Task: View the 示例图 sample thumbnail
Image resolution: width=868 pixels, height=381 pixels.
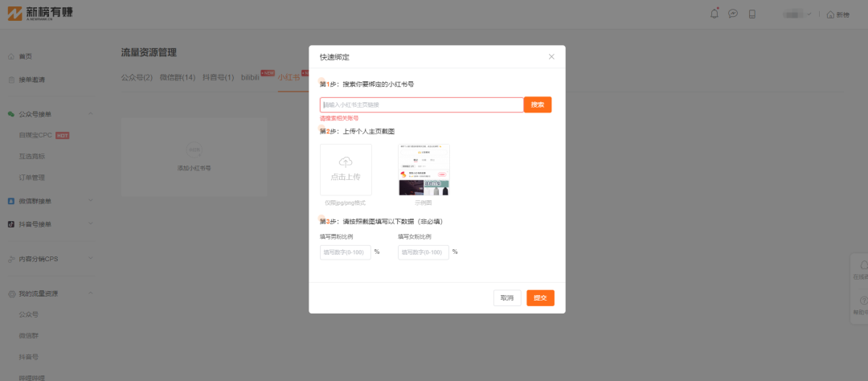Action: [424, 170]
